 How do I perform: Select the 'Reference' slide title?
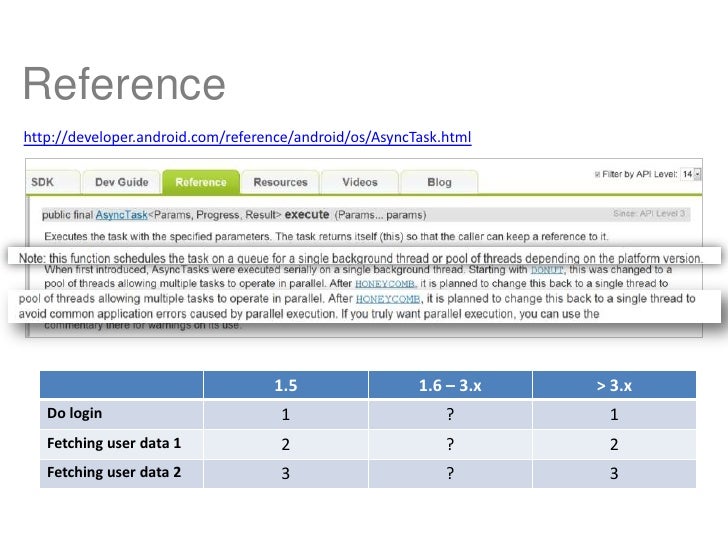[x=124, y=84]
